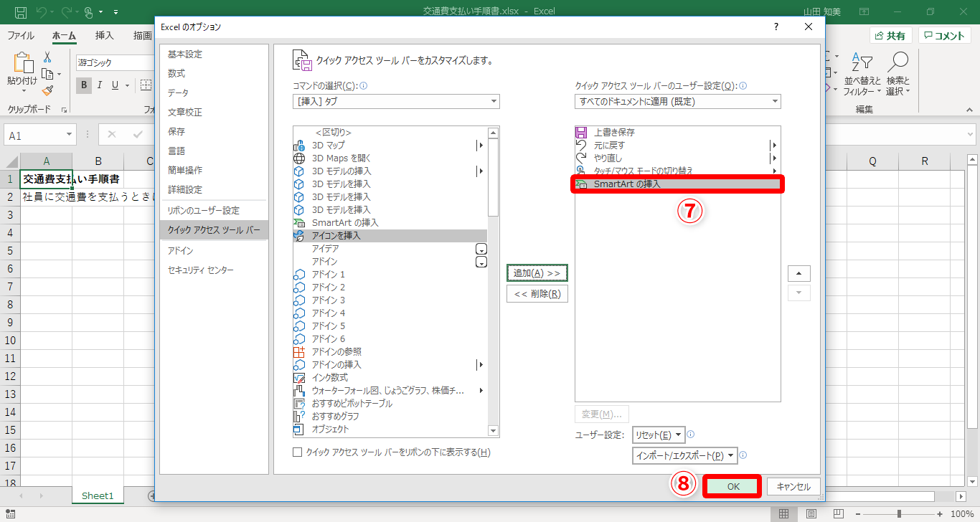Click the Save icon in the title bar

(x=21, y=12)
